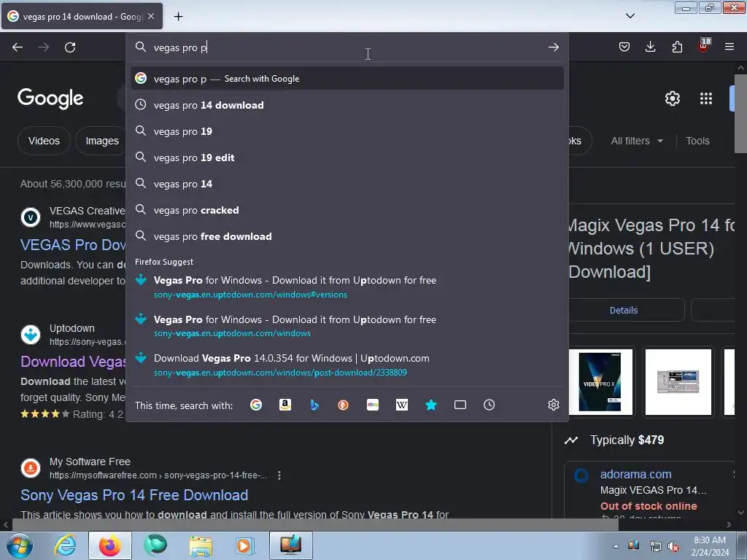Close the vegas pro 14 download tab
The width and height of the screenshot is (747, 560).
pyautogui.click(x=151, y=16)
